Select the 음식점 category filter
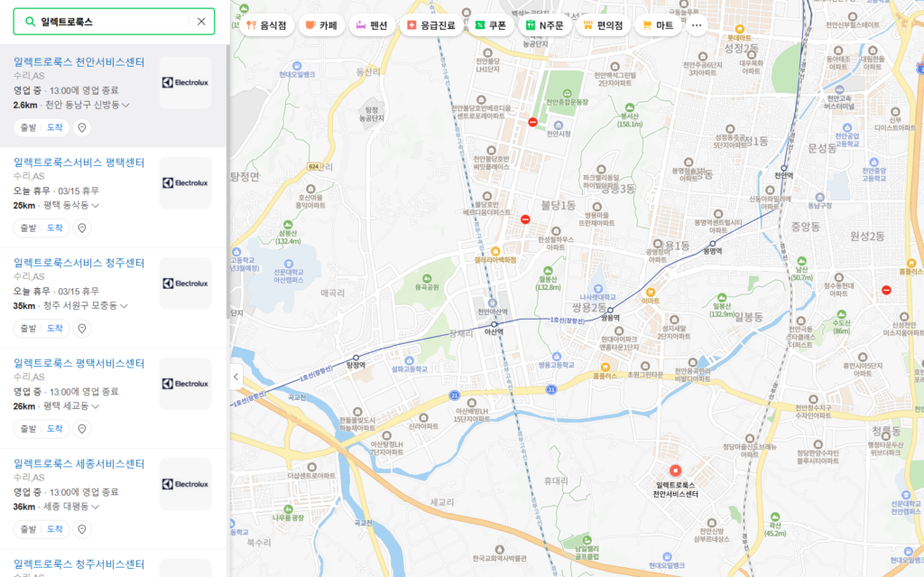This screenshot has width=924, height=577. (266, 25)
